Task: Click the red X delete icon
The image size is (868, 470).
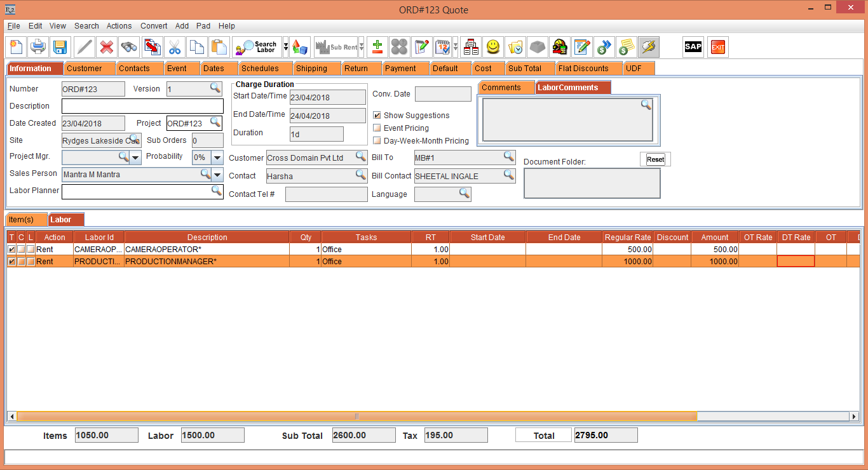Action: point(107,47)
